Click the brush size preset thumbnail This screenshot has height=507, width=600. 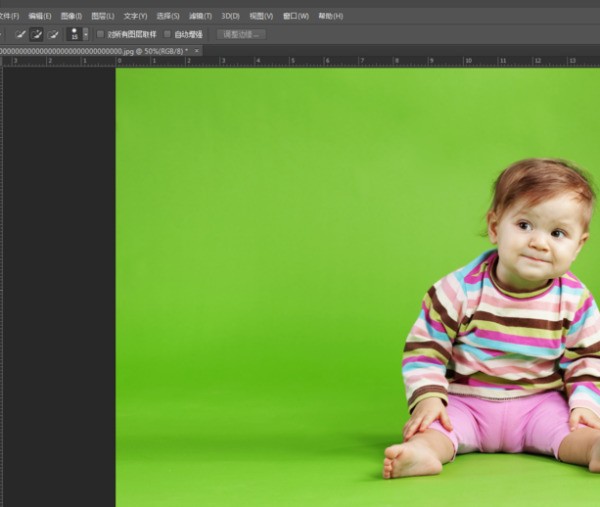point(73,34)
